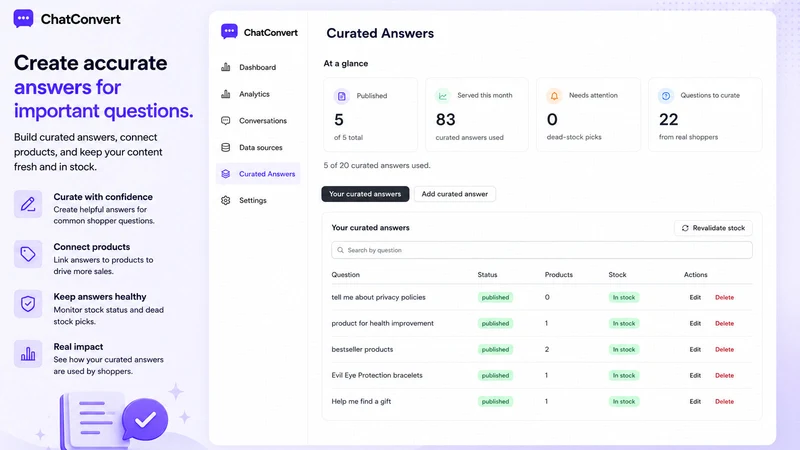This screenshot has width=800, height=450.
Task: Click the shield icon beside Keep answers healthy
Action: (28, 304)
